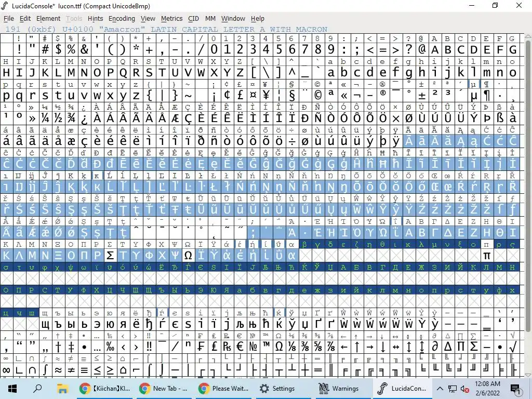Click the muted volume tray icon

click(x=465, y=389)
